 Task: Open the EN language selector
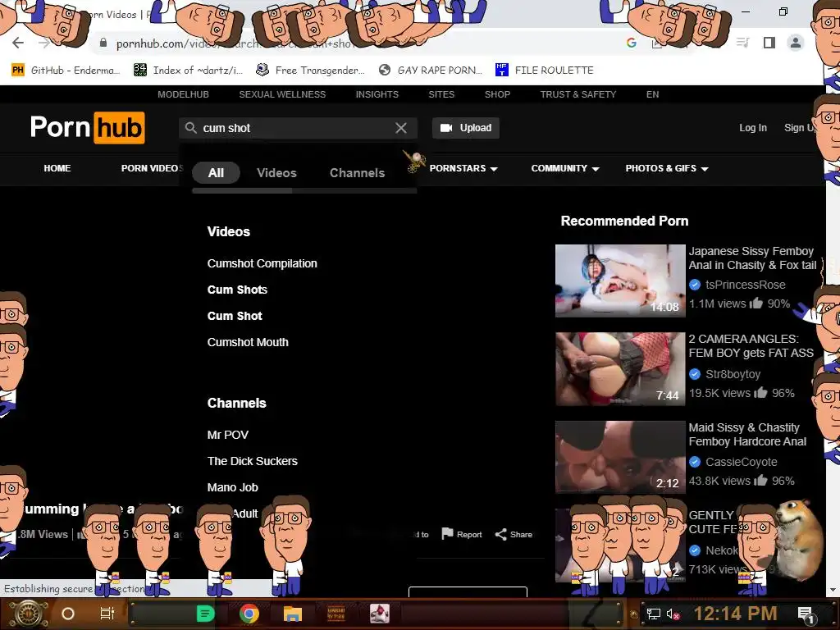(652, 94)
